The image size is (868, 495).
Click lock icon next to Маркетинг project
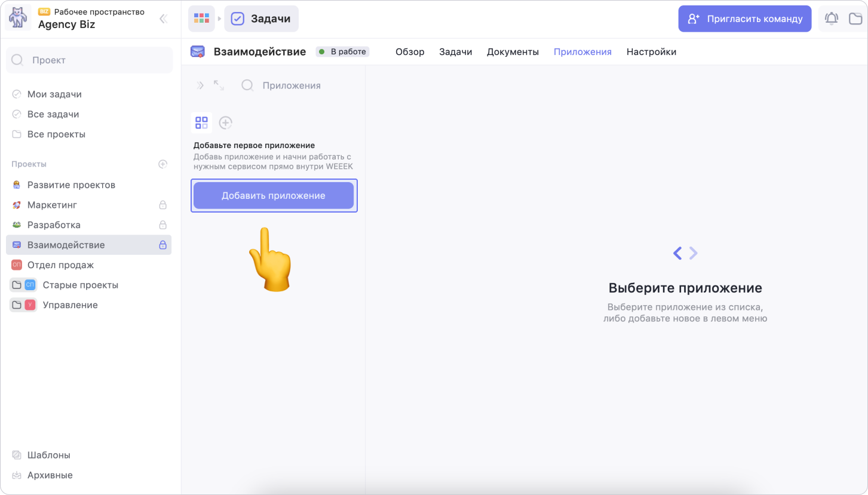point(162,205)
